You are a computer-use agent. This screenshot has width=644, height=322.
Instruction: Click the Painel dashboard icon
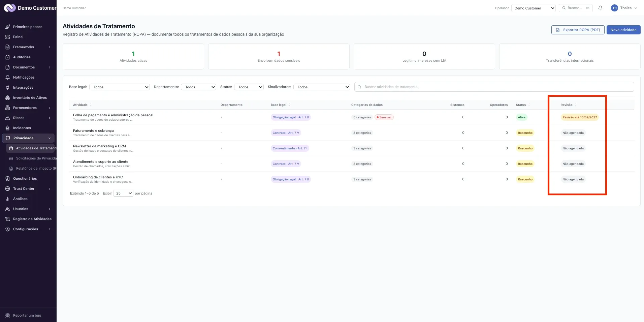7,37
